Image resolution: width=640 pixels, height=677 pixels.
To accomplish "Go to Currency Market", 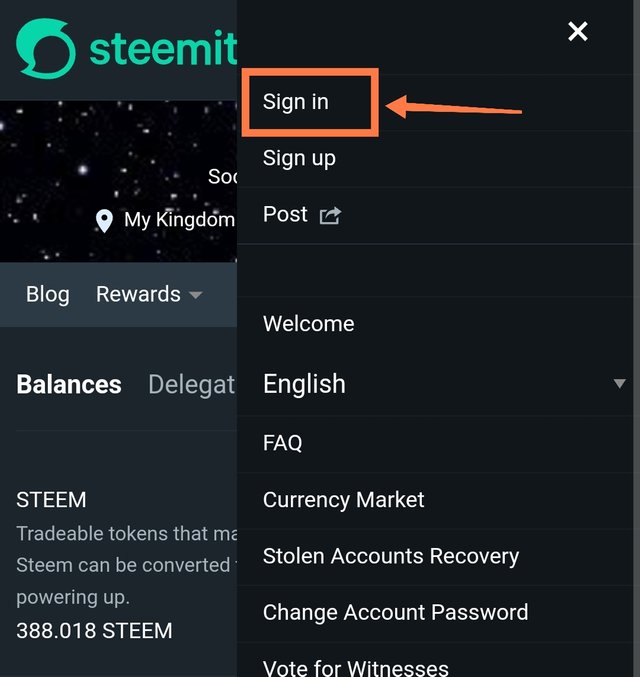I will click(x=343, y=500).
